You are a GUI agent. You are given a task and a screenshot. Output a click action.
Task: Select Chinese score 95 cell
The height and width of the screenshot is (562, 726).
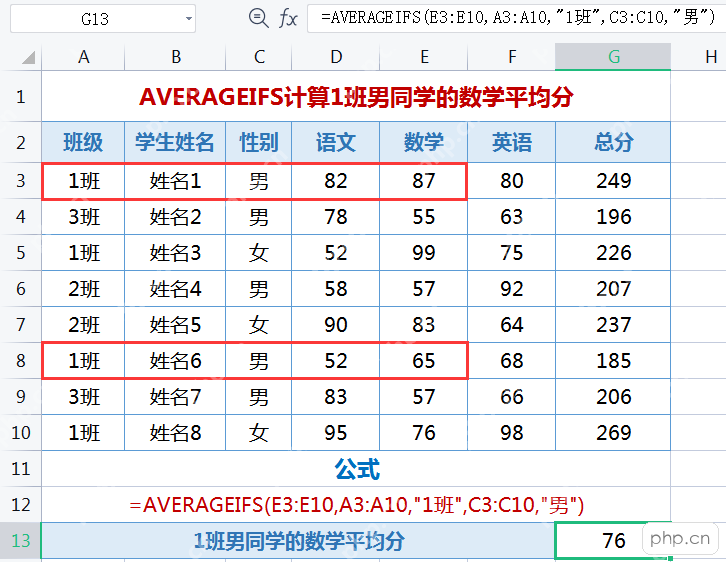click(336, 433)
